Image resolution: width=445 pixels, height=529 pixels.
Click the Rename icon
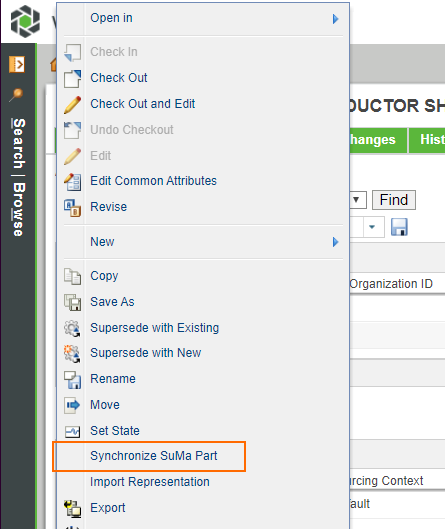point(73,380)
